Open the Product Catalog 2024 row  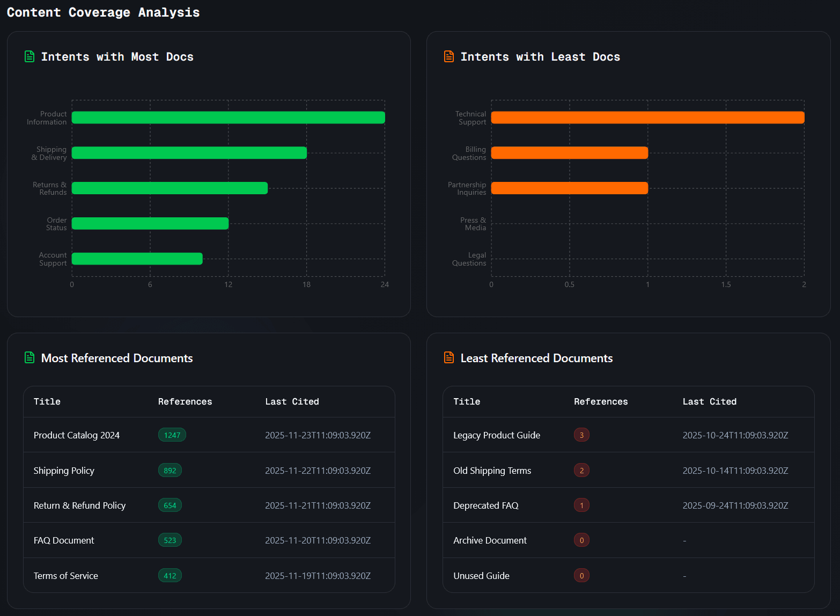tap(77, 435)
